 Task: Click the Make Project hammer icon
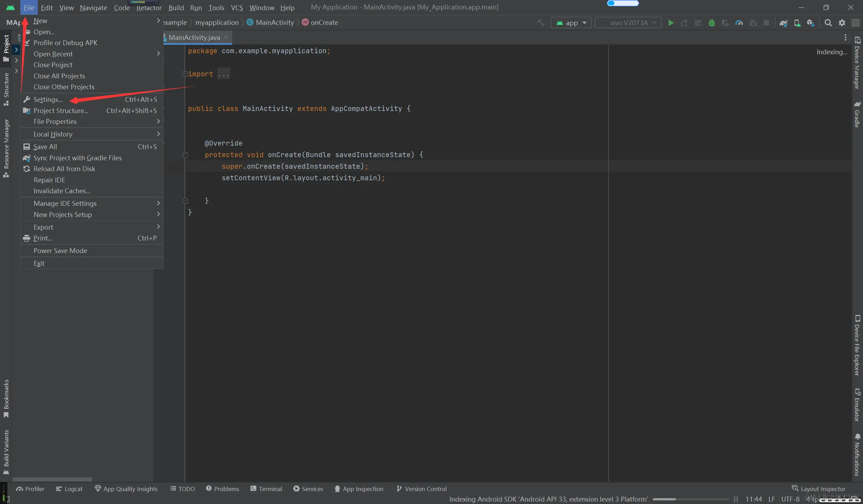[541, 23]
